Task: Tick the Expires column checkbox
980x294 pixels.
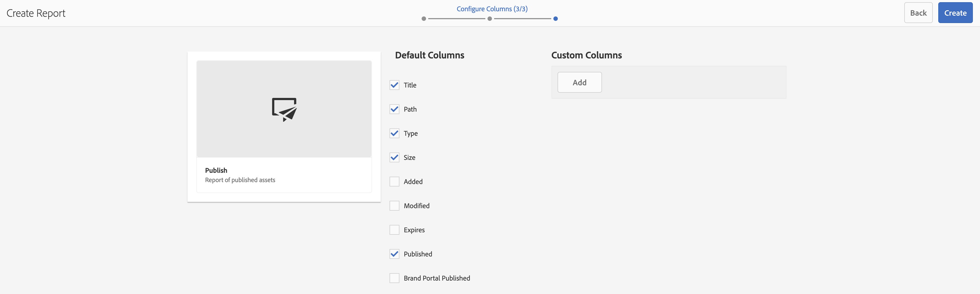Action: [x=394, y=230]
